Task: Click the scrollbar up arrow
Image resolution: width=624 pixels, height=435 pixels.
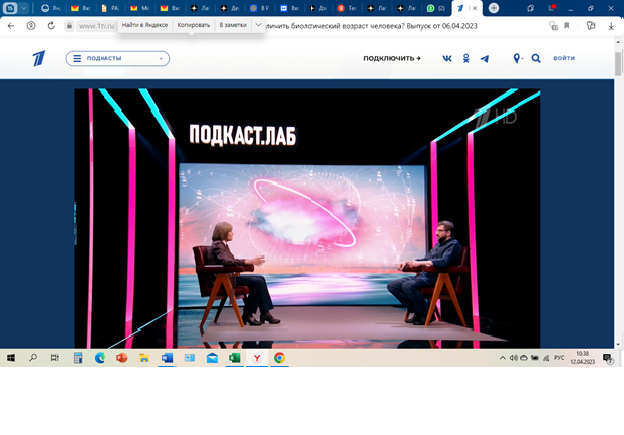Action: click(618, 42)
